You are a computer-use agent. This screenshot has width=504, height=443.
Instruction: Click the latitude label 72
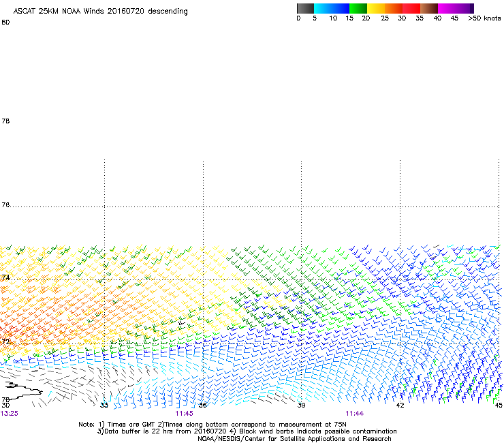[x=5, y=341]
